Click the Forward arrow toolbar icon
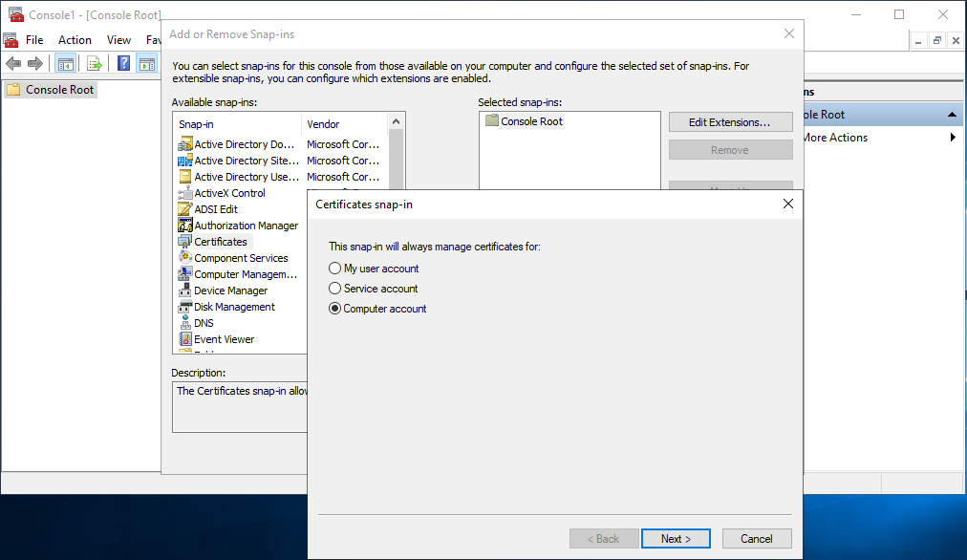Viewport: 967px width, 560px height. (x=35, y=63)
